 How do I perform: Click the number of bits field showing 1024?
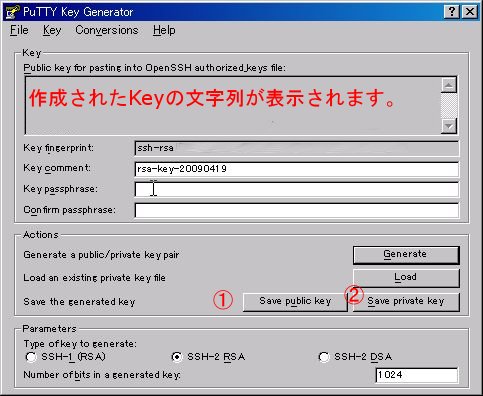click(417, 375)
